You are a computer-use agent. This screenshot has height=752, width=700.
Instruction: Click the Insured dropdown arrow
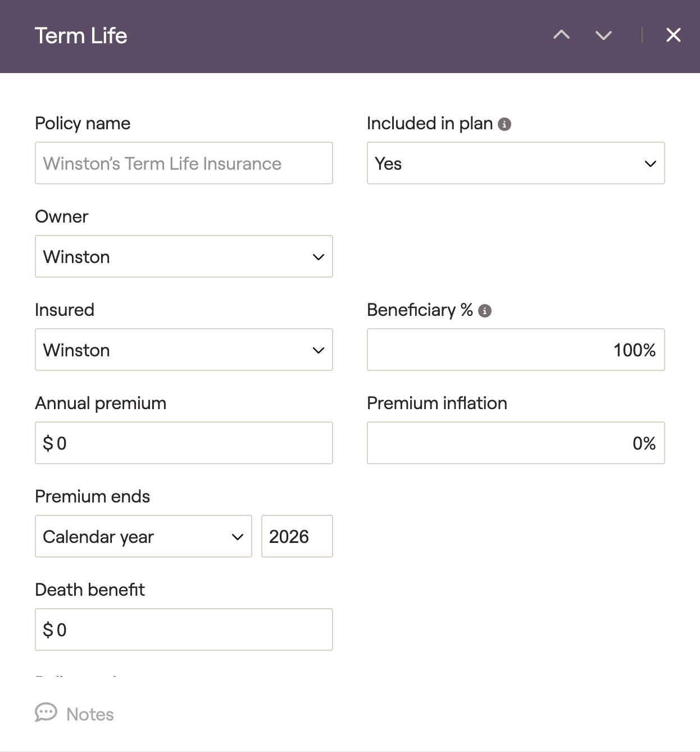319,350
